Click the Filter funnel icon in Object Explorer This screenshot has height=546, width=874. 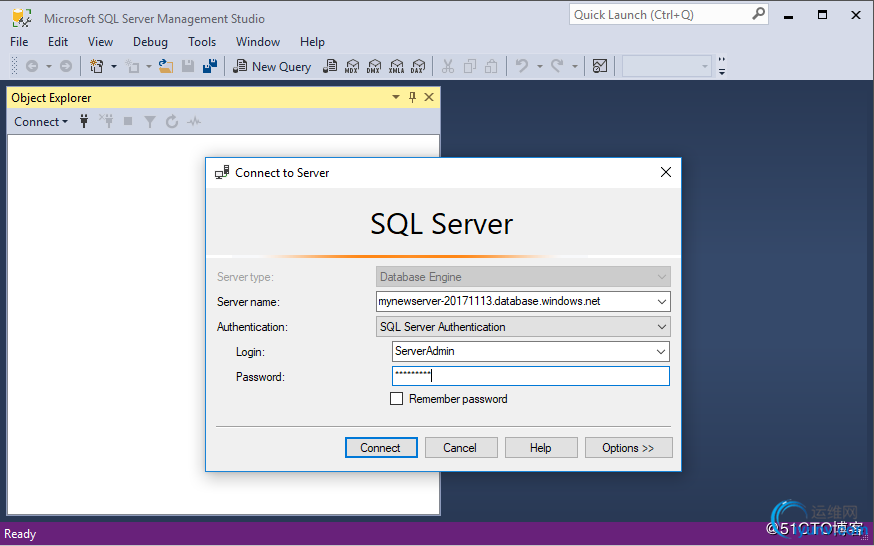click(149, 121)
